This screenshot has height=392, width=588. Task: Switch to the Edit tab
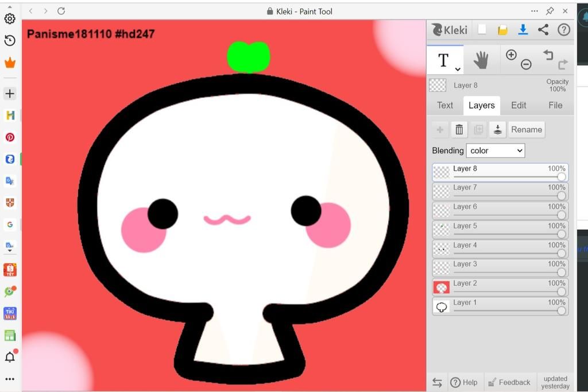[519, 105]
